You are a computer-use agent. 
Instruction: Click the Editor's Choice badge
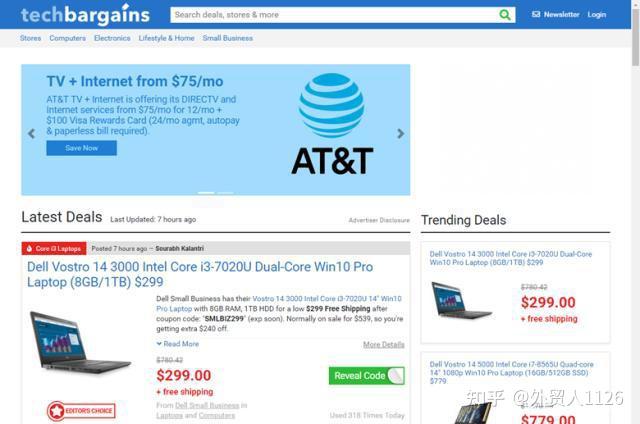tap(81, 411)
